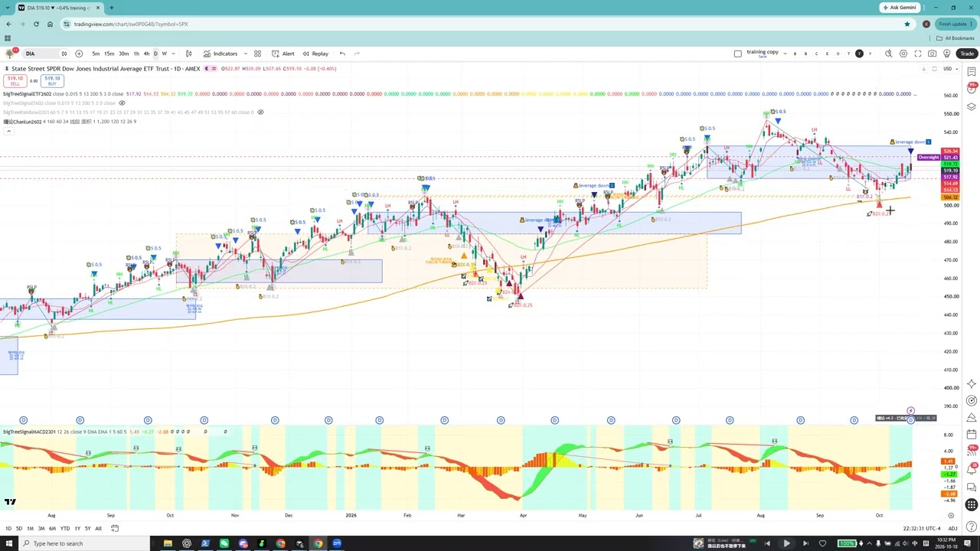Select the 5m timeframe

point(96,54)
